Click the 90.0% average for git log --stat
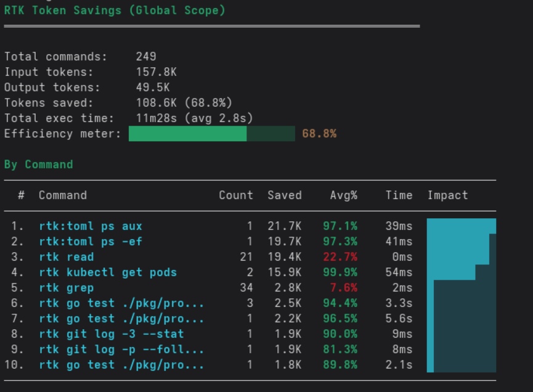This screenshot has height=392, width=533. pos(340,334)
